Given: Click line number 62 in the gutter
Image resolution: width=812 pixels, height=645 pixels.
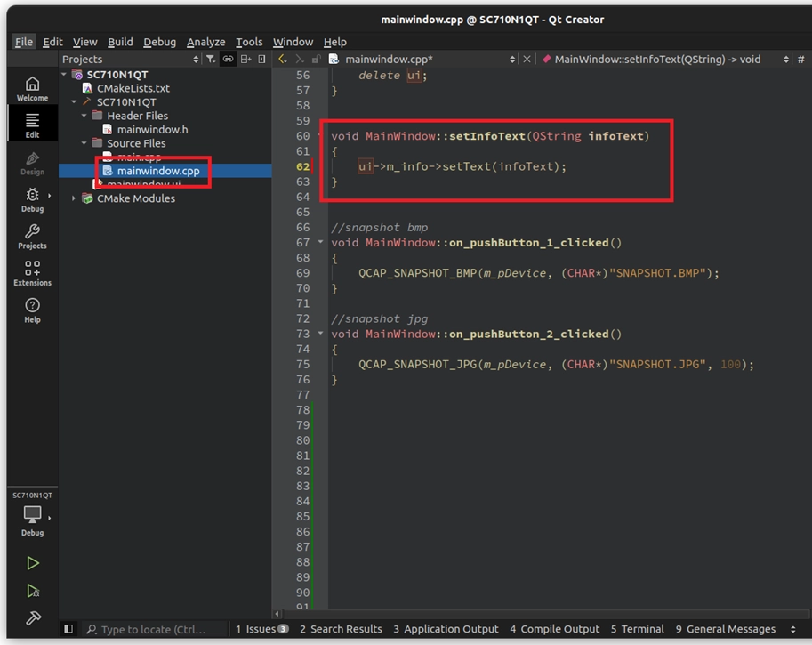Looking at the screenshot, I should pyautogui.click(x=302, y=166).
